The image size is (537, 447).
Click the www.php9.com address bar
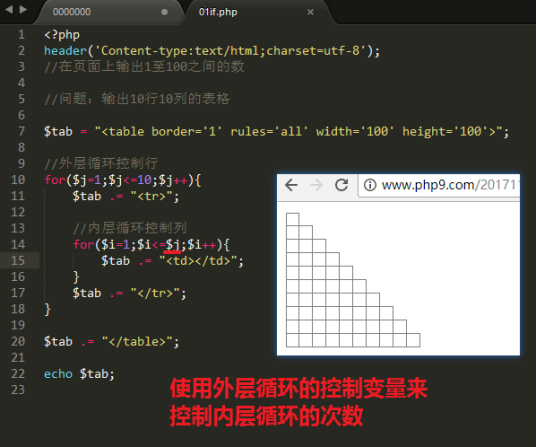coord(440,185)
